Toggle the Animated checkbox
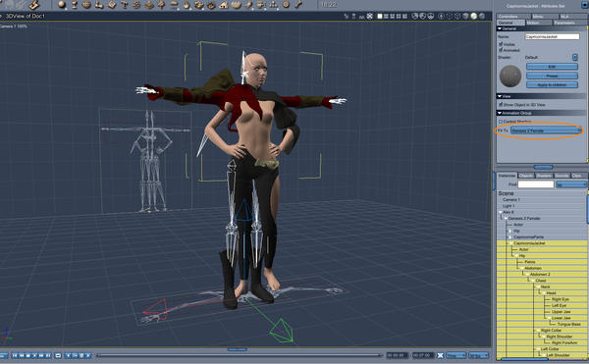The height and width of the screenshot is (364, 589). click(x=501, y=49)
